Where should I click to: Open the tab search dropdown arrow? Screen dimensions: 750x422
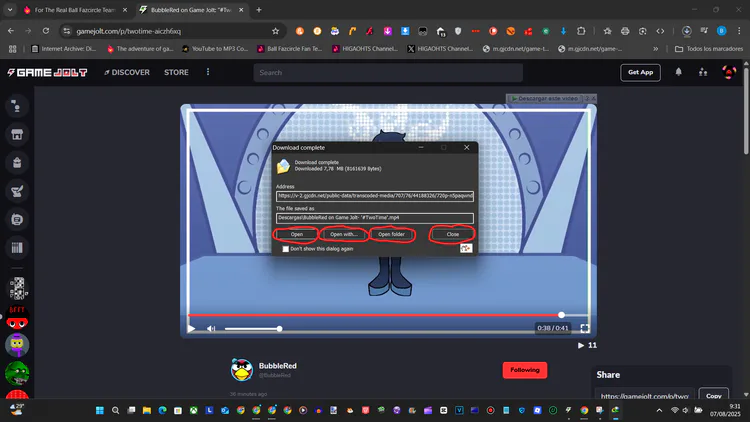click(10, 10)
